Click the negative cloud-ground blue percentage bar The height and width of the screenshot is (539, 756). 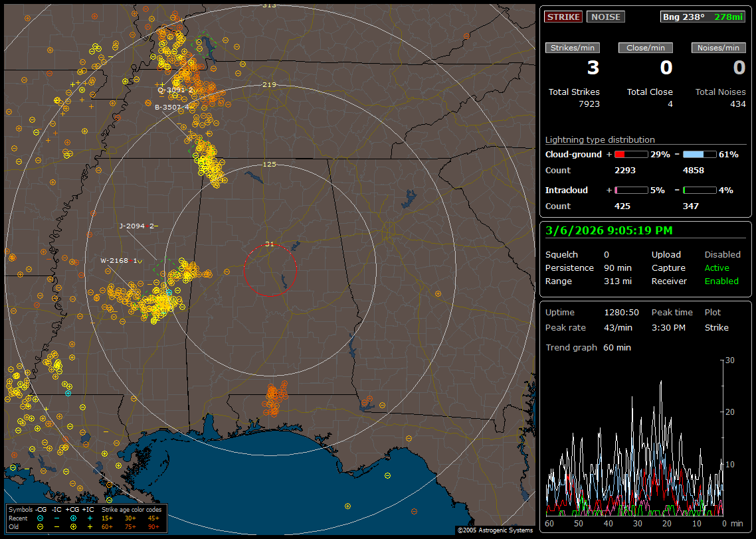700,154
